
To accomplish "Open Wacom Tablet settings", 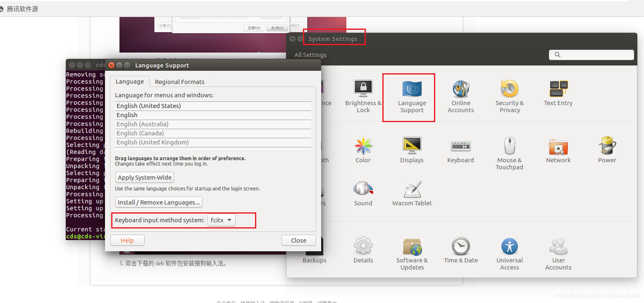I will tap(412, 193).
